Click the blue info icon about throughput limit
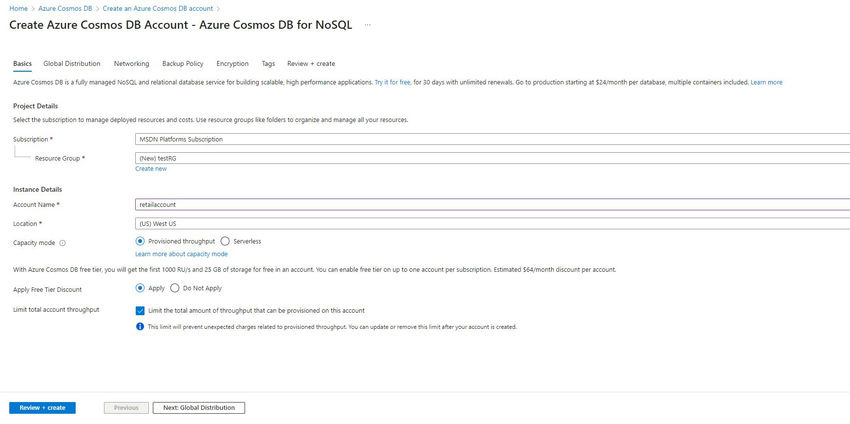The image size is (850, 424). tap(140, 327)
